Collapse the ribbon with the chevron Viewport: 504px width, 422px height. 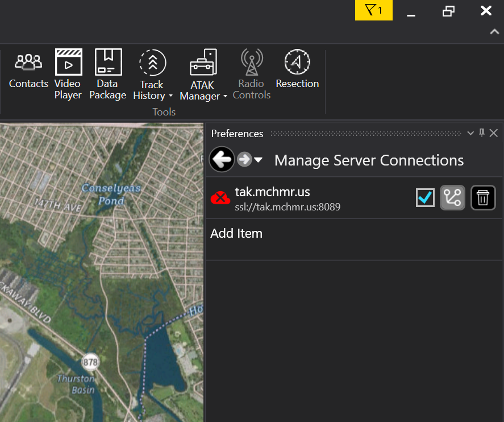click(x=494, y=31)
